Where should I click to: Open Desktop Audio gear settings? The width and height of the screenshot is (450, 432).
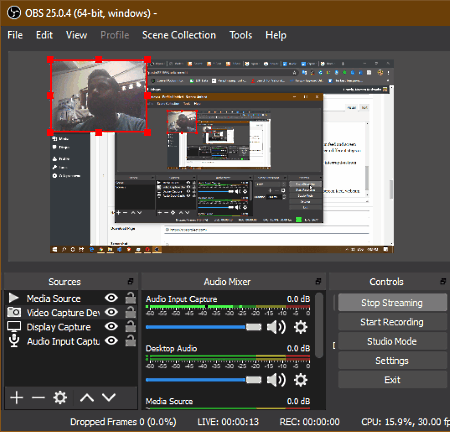pos(300,380)
